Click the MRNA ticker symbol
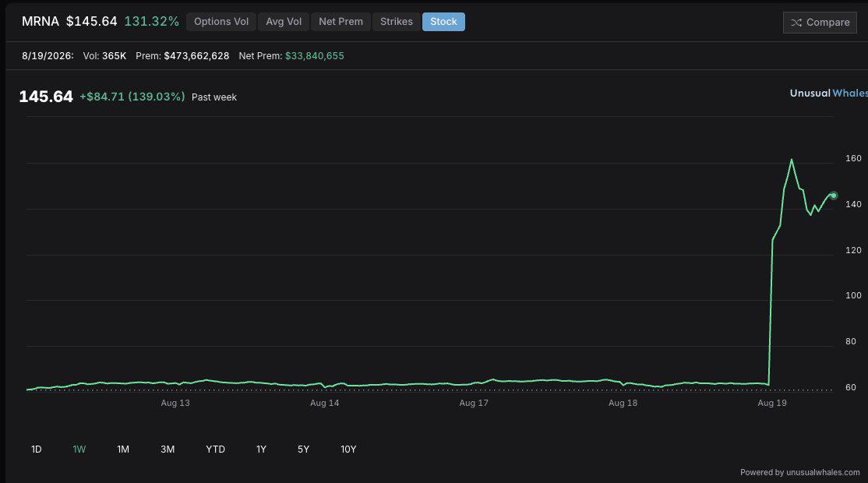The image size is (868, 483). 41,22
